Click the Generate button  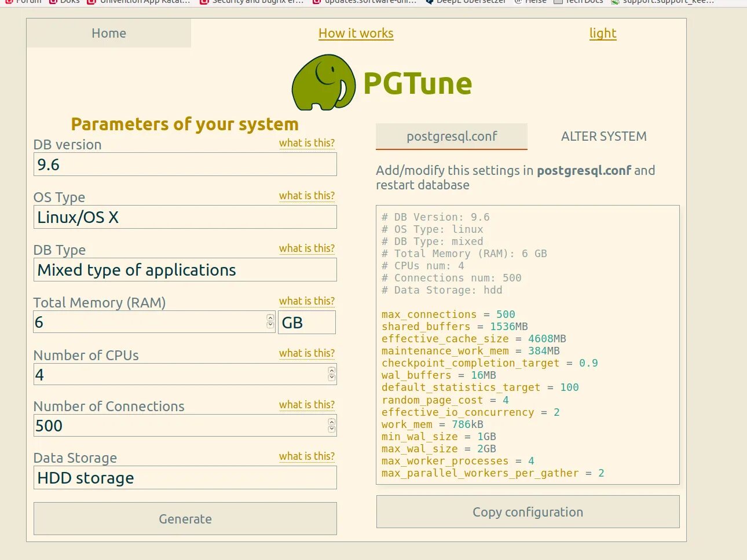185,519
